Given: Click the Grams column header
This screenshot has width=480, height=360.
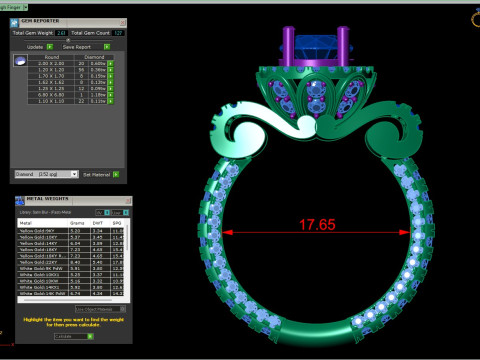Looking at the screenshot, I should 80,223.
